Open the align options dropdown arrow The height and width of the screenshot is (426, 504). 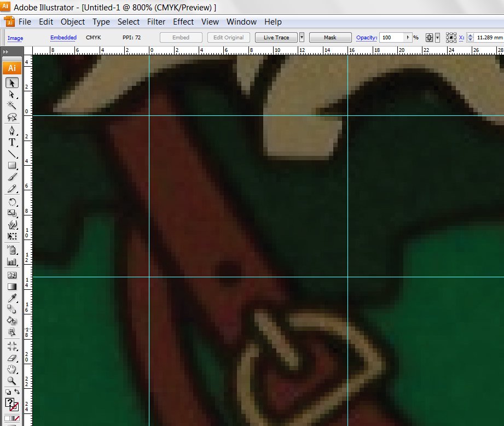[437, 38]
